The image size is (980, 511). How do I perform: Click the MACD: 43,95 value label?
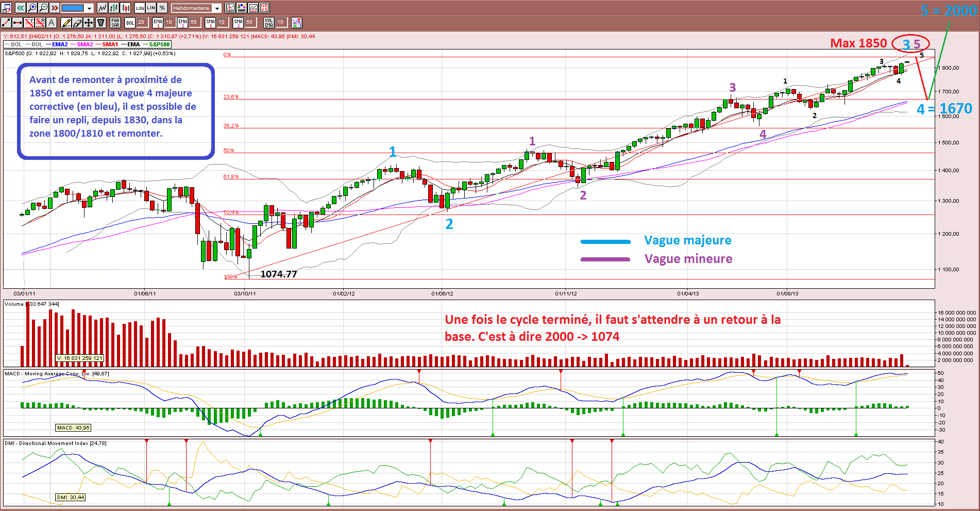pos(73,428)
